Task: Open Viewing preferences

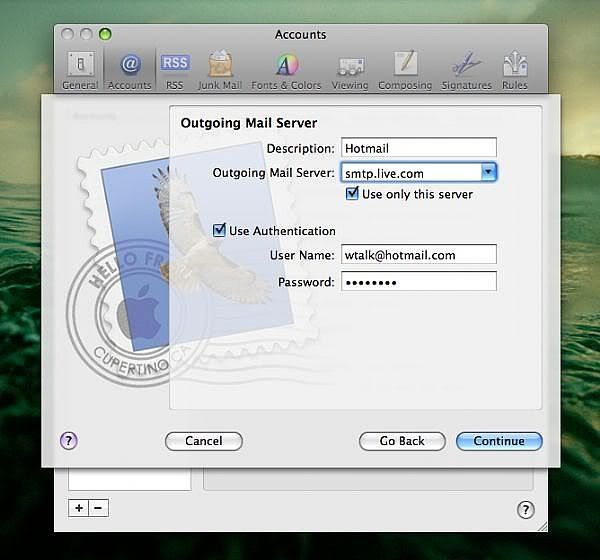Action: click(350, 71)
